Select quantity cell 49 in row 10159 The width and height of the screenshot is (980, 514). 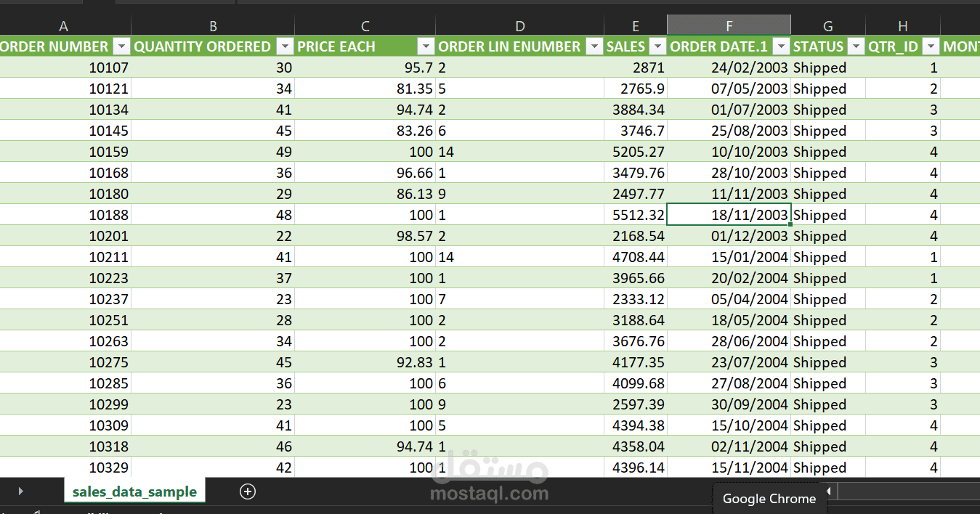click(213, 152)
